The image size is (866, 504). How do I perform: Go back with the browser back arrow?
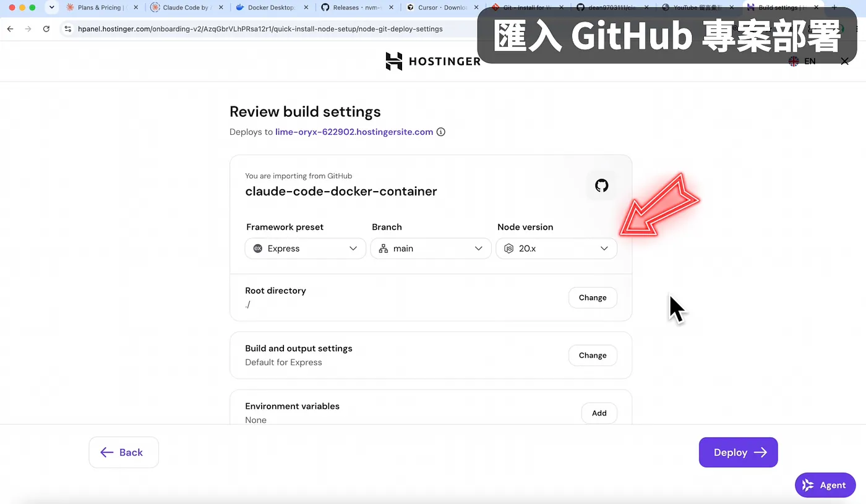coord(10,29)
